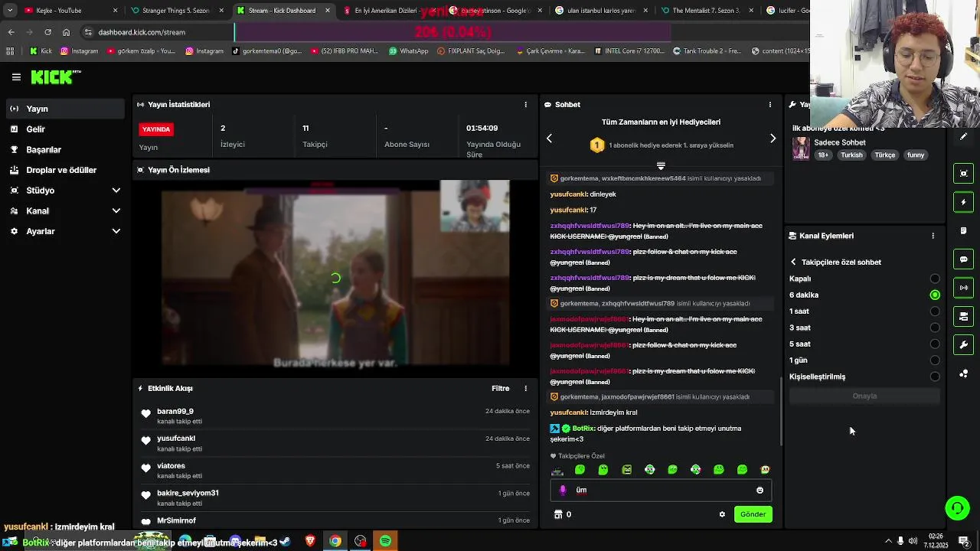Click the stream category thumbnail image
Screen dimensions: 980x551
point(801,148)
